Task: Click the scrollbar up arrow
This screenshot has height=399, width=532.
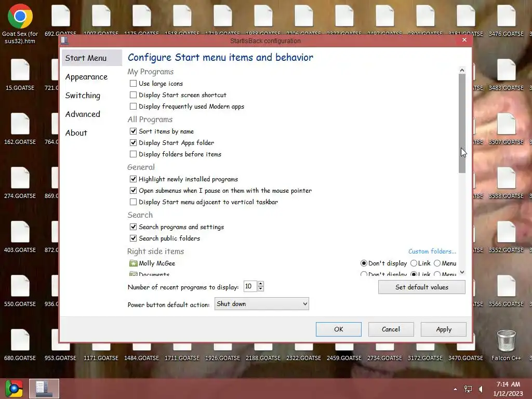Action: click(x=462, y=70)
